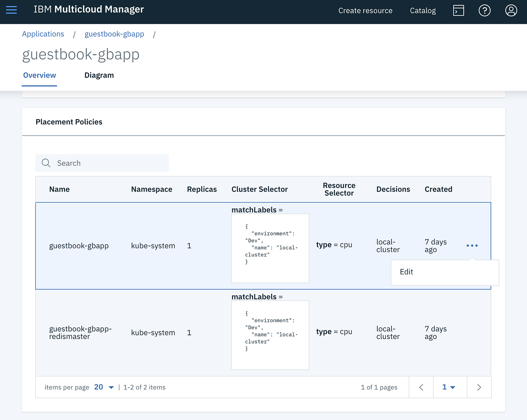This screenshot has width=527, height=420.
Task: Click the three-dot overflow menu for guestbook-gbapp
Action: coord(472,246)
